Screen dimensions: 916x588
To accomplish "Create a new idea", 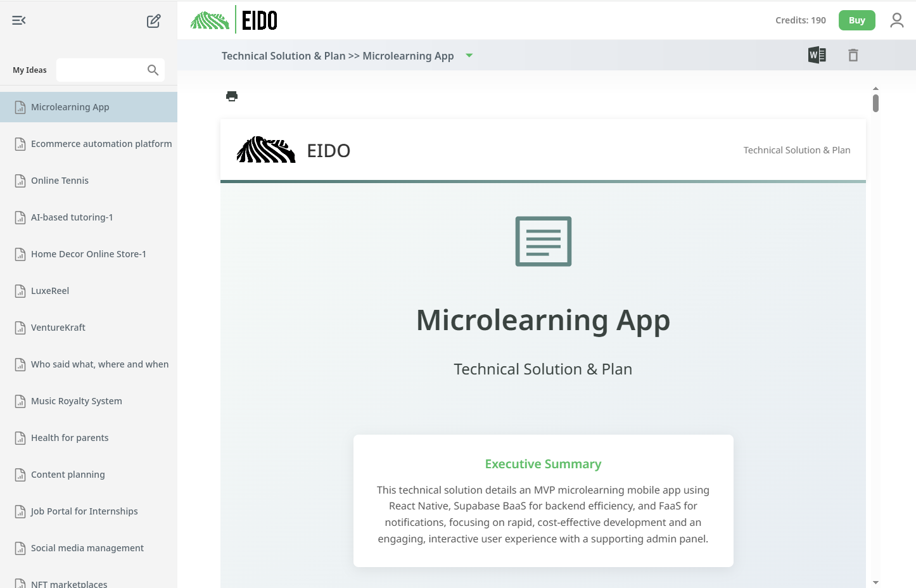I will pos(153,20).
